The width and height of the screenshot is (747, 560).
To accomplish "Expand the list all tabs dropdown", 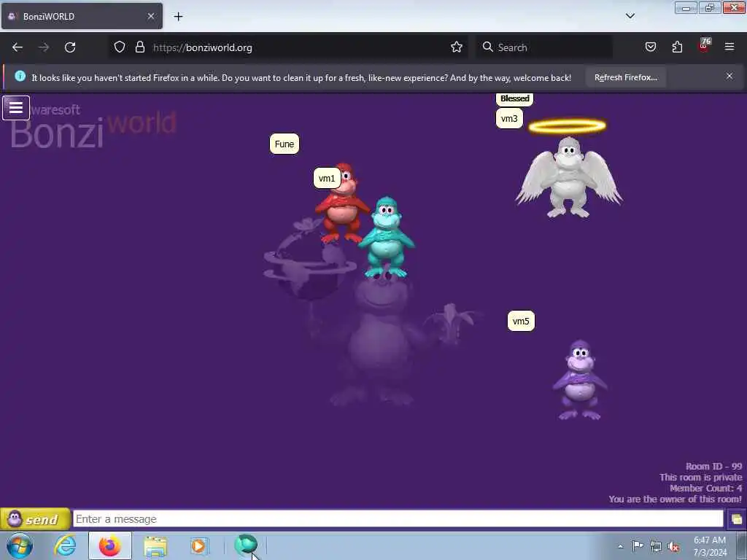I will tap(630, 16).
